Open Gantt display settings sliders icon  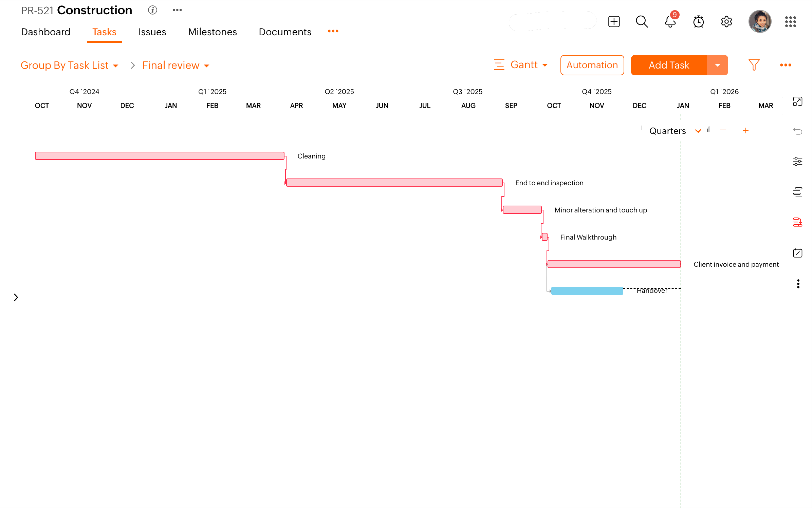tap(797, 161)
